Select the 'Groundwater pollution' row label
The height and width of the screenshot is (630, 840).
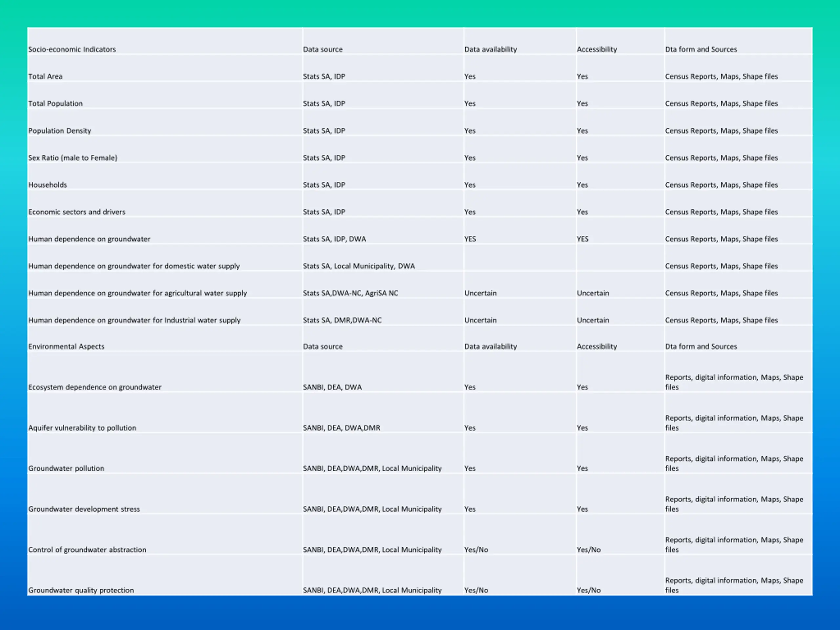(x=66, y=468)
